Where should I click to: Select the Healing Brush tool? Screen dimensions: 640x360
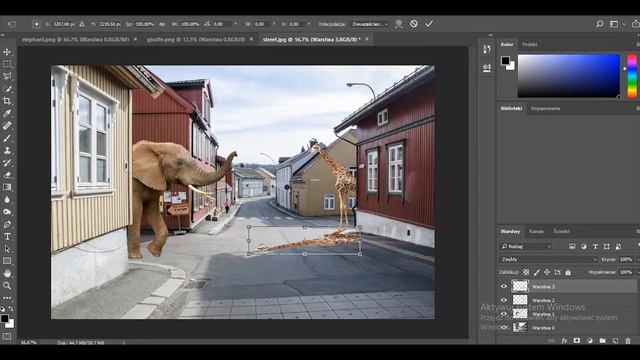pyautogui.click(x=7, y=126)
